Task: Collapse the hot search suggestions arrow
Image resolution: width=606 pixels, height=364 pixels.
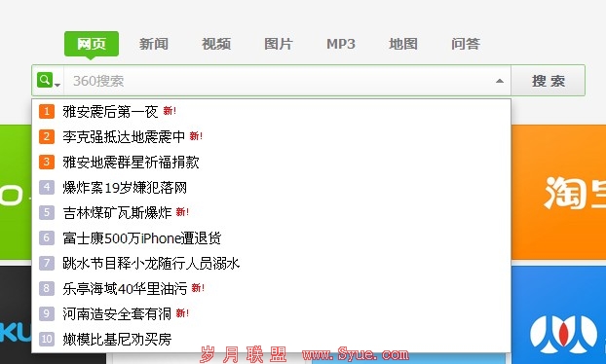Action: point(500,81)
